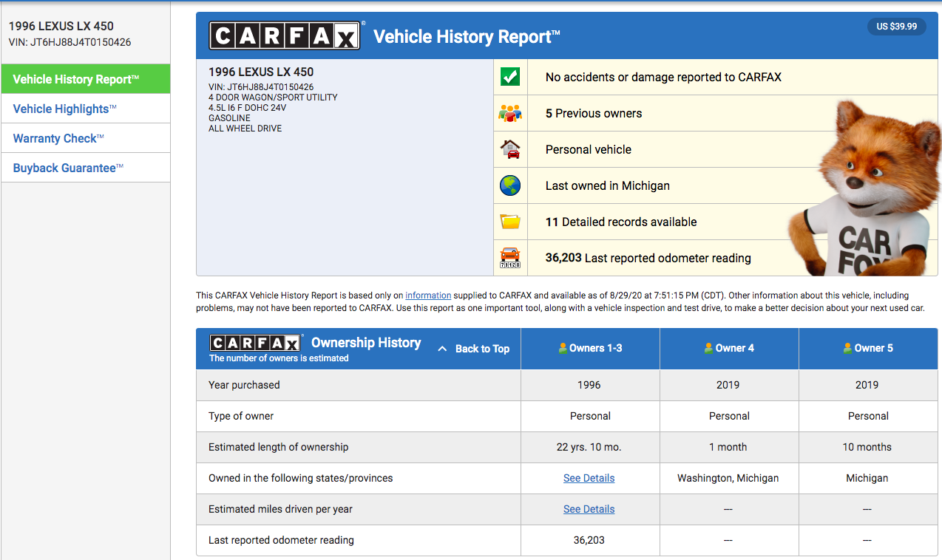Click '4 DOOR WAGON/SPORT UTILITY' detail text
942x560 pixels.
click(x=273, y=98)
